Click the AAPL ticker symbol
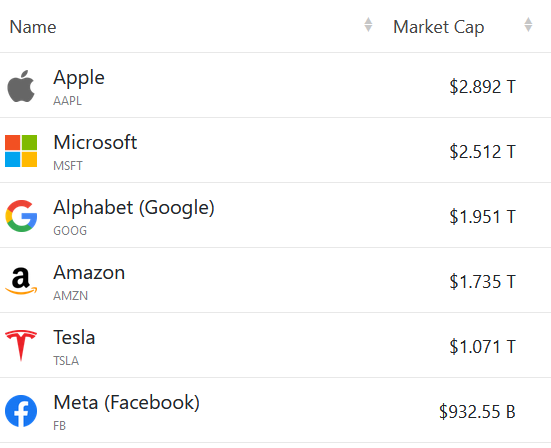 (x=67, y=101)
